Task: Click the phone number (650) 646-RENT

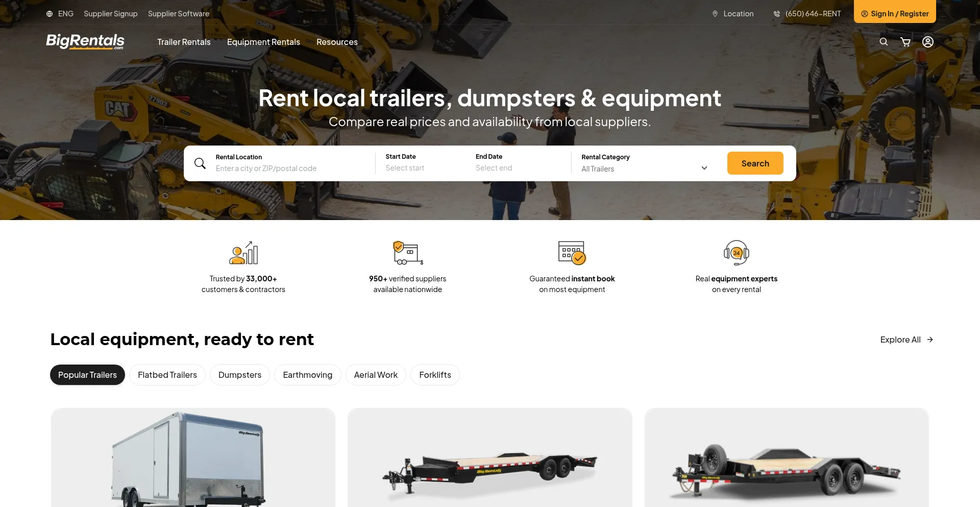Action: tap(813, 14)
